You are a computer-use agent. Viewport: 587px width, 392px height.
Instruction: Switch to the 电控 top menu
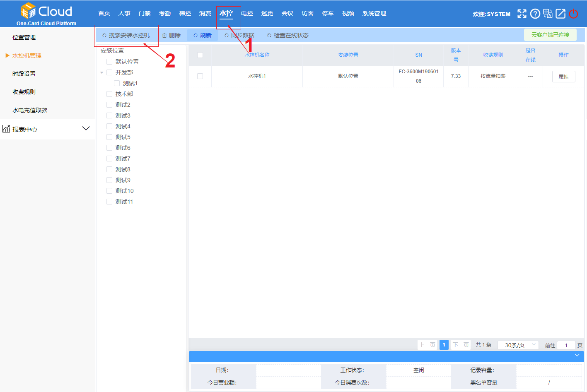point(247,13)
